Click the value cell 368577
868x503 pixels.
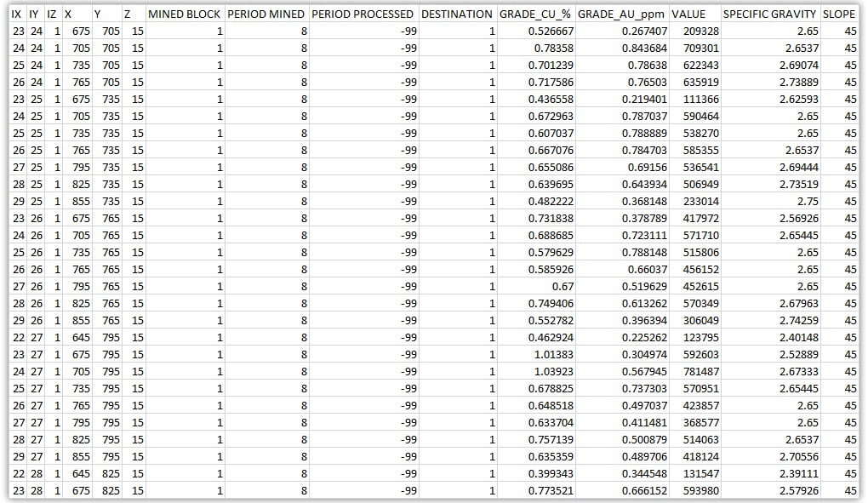pyautogui.click(x=694, y=423)
